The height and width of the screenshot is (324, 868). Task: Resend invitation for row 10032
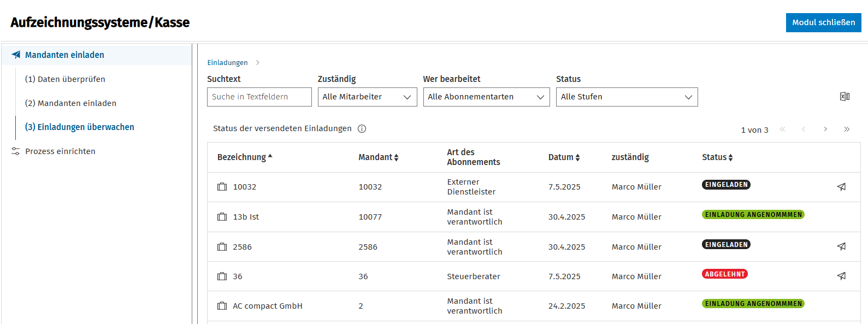point(841,187)
